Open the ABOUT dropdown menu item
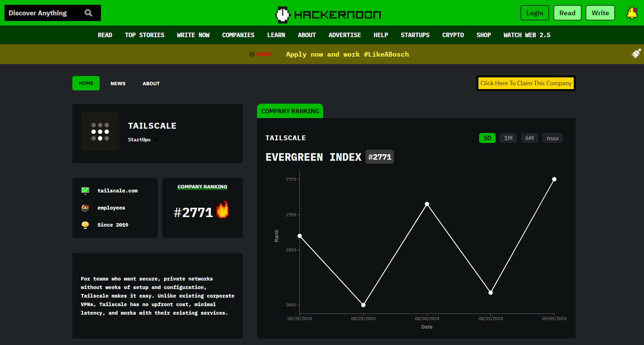644x345 pixels. (x=307, y=35)
